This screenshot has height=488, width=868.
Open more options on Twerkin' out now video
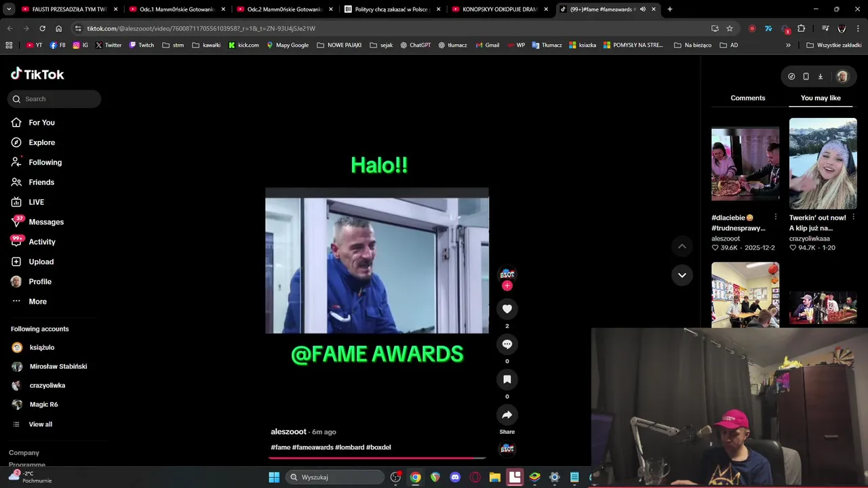(x=853, y=218)
